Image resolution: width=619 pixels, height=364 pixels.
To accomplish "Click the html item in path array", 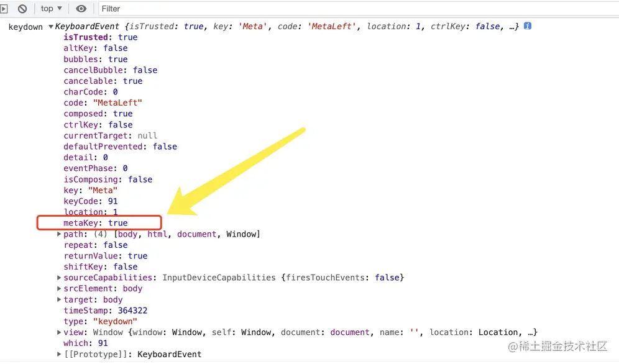I will click(157, 234).
